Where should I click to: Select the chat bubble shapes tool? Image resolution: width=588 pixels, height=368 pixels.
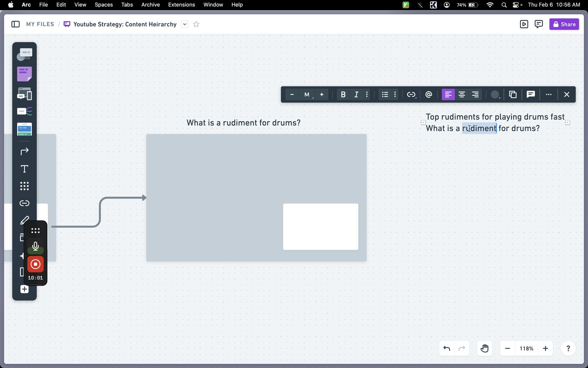(24, 54)
